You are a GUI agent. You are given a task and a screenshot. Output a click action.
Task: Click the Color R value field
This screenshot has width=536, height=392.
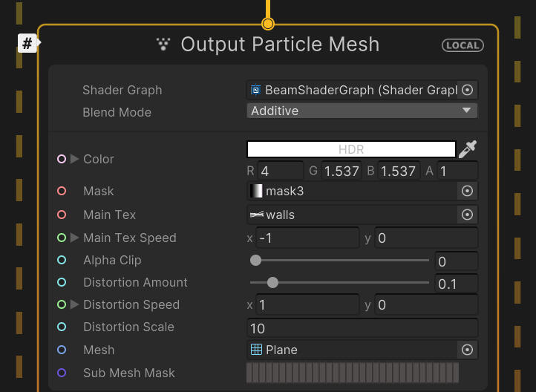coord(281,171)
